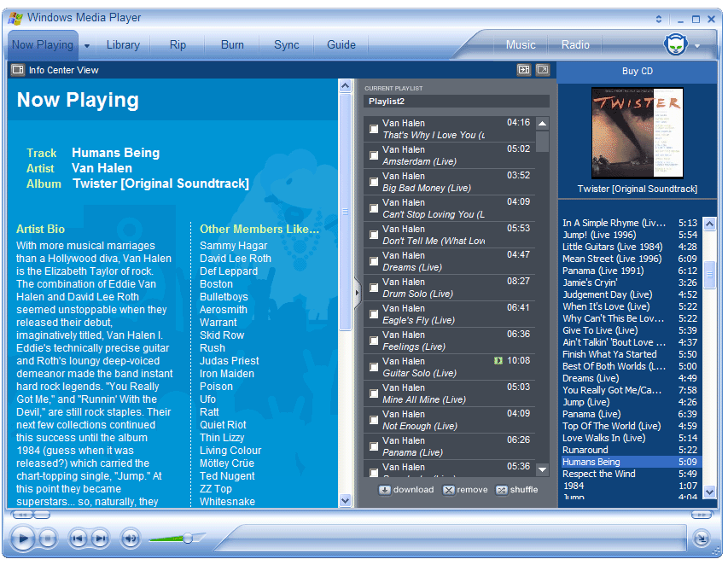Click the maximize video pane icon

(x=542, y=70)
